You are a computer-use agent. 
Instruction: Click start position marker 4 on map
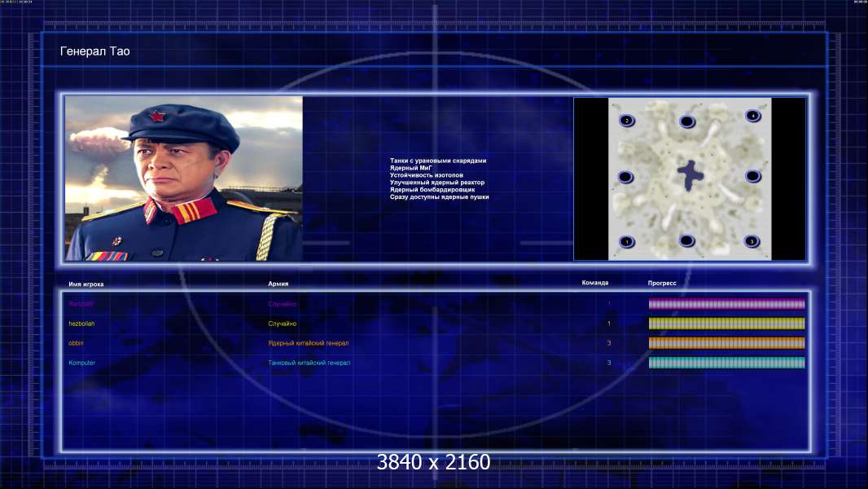point(752,115)
